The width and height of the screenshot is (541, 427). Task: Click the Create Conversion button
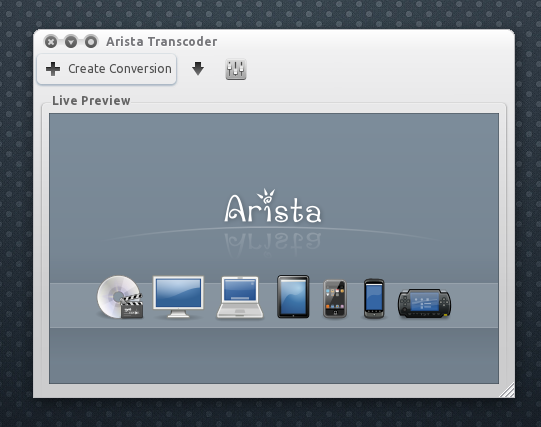coord(107,69)
